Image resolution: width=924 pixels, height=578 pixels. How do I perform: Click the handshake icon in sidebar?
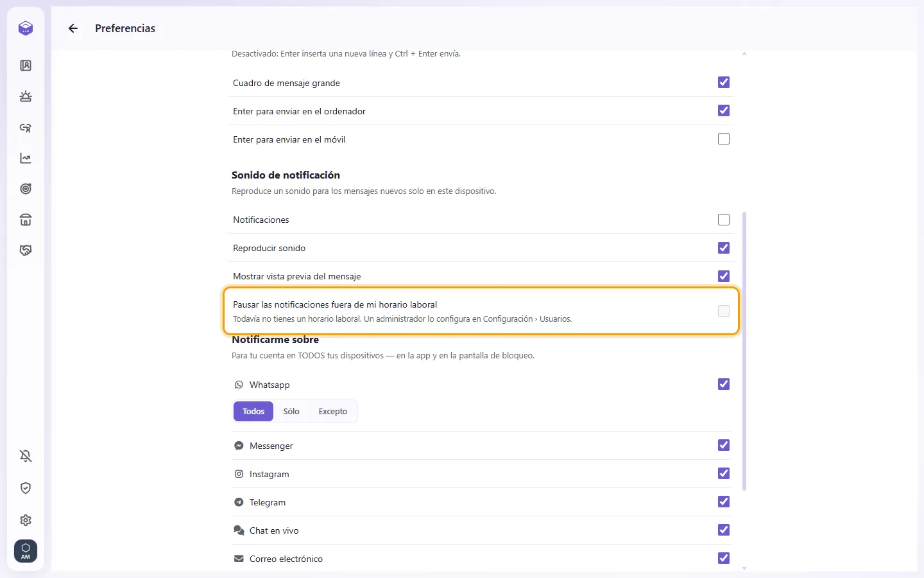(26, 250)
